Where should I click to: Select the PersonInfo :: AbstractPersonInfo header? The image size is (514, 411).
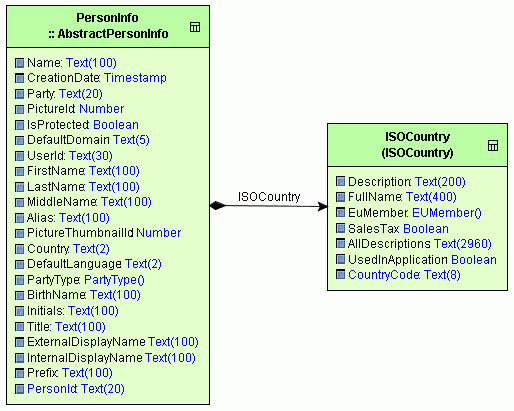click(x=108, y=26)
